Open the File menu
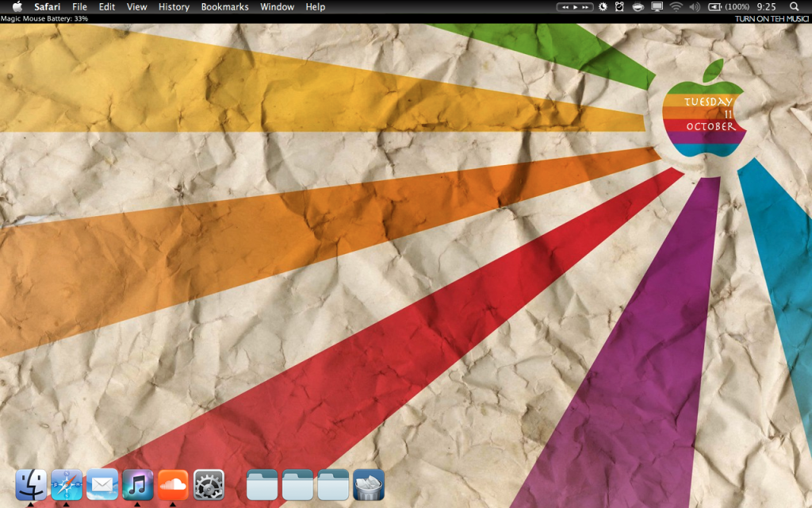 point(79,6)
